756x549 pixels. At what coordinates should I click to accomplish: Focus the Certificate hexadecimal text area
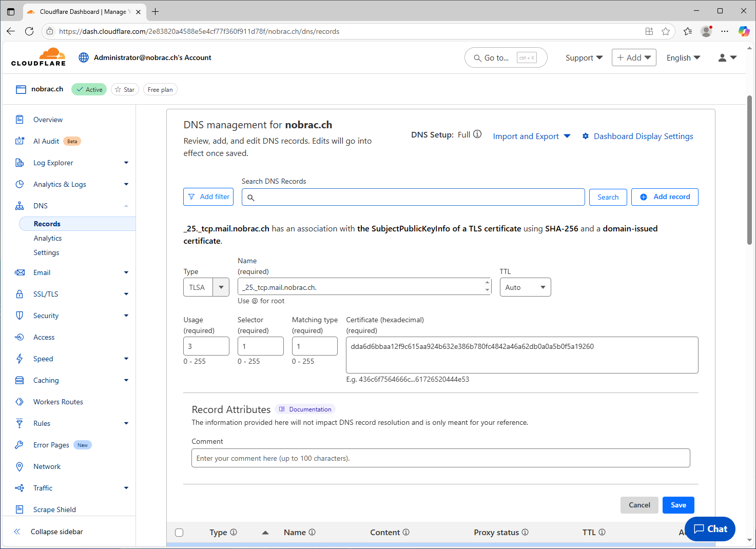coord(522,355)
